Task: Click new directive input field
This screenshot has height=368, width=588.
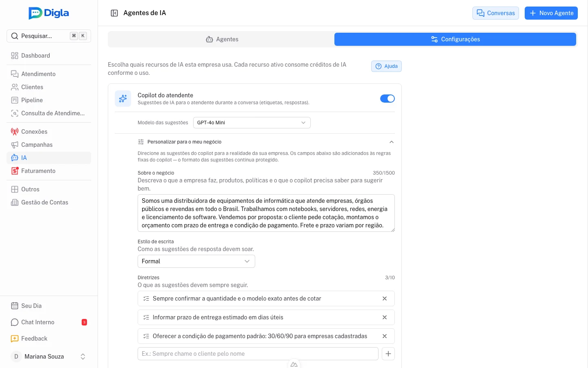Action: coord(258,354)
